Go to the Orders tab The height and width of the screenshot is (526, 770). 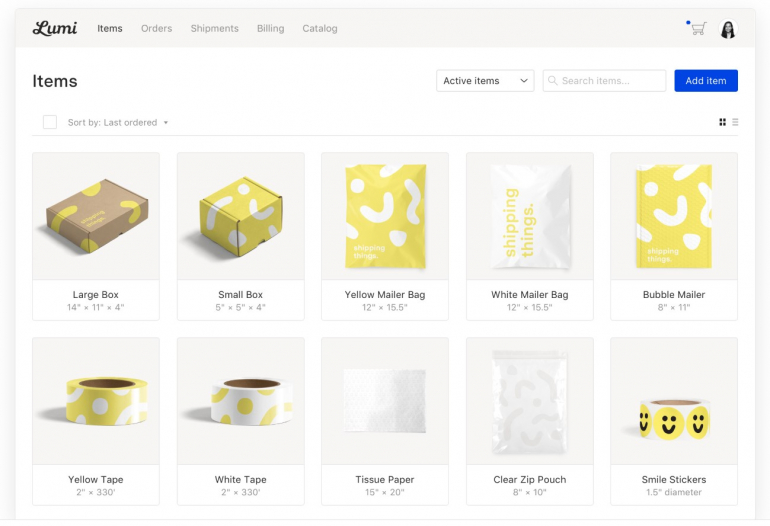click(156, 29)
